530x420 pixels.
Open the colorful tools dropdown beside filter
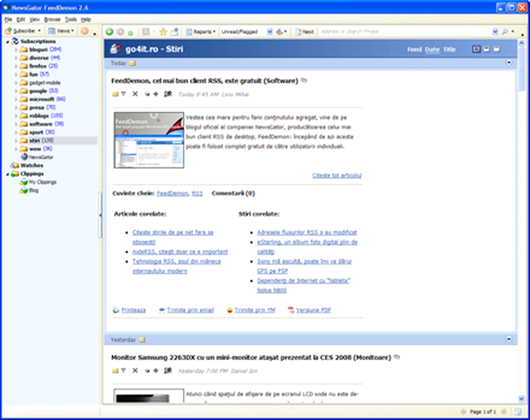(281, 32)
